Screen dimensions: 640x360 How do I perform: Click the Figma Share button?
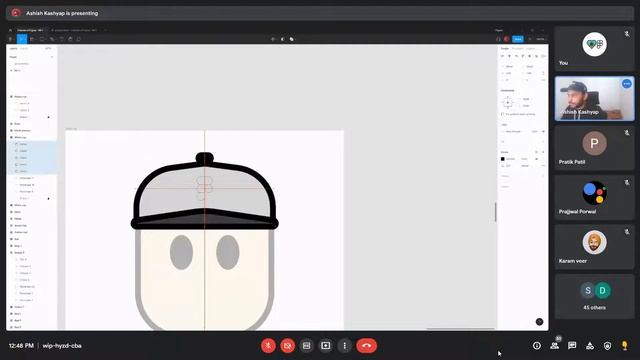tap(518, 39)
